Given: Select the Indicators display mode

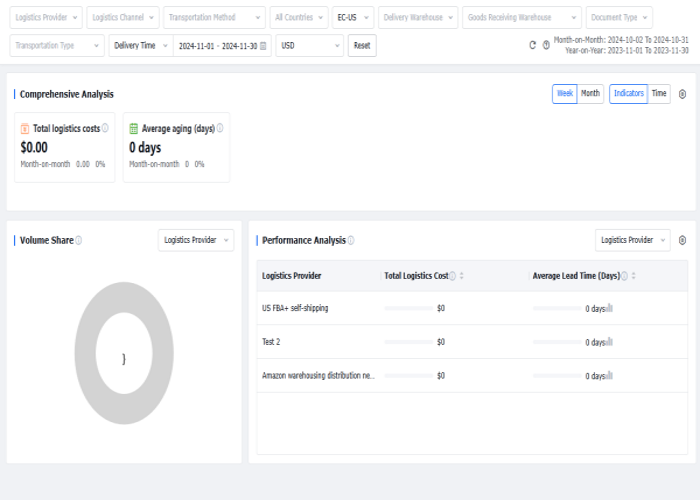Looking at the screenshot, I should coord(629,94).
